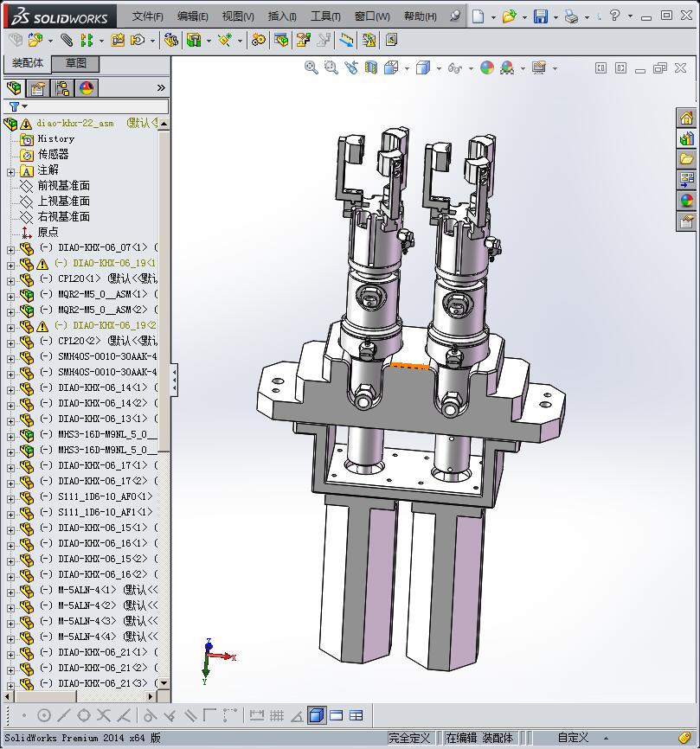Click the View Orientation icon
This screenshot has height=749, width=700.
pyautogui.click(x=391, y=67)
